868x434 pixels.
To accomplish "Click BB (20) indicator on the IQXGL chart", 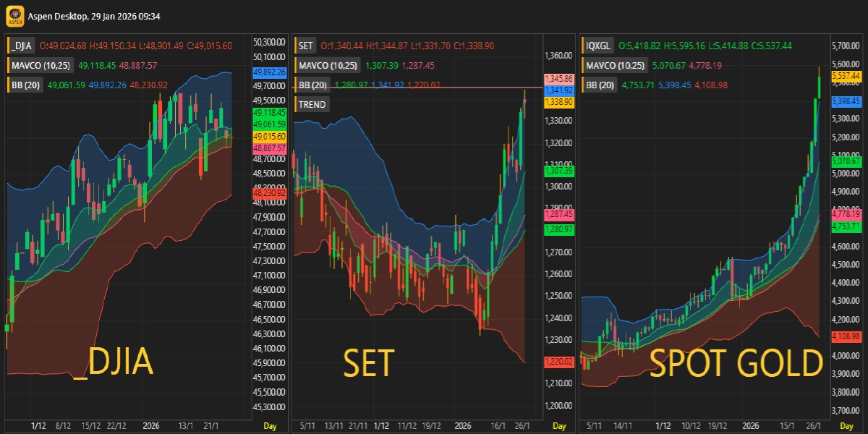I will tap(600, 85).
